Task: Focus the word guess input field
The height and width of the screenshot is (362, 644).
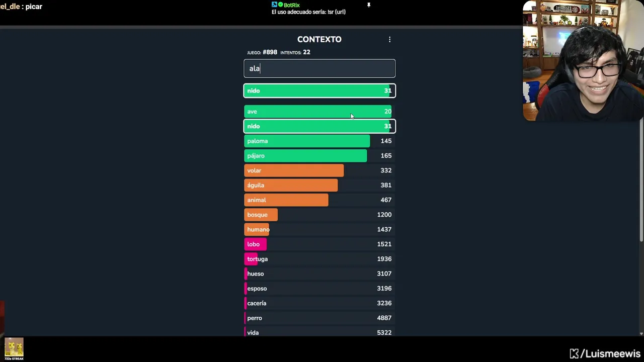Action: click(319, 68)
